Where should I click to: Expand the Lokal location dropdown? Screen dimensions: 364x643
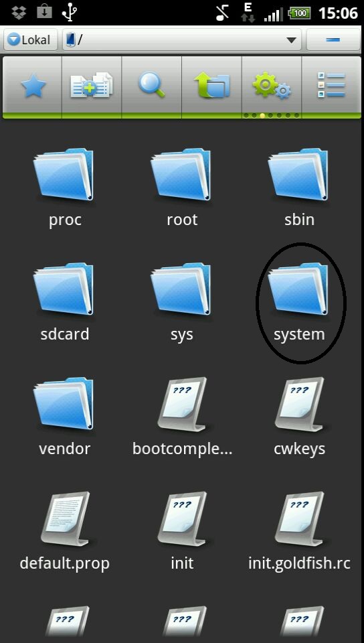point(30,40)
